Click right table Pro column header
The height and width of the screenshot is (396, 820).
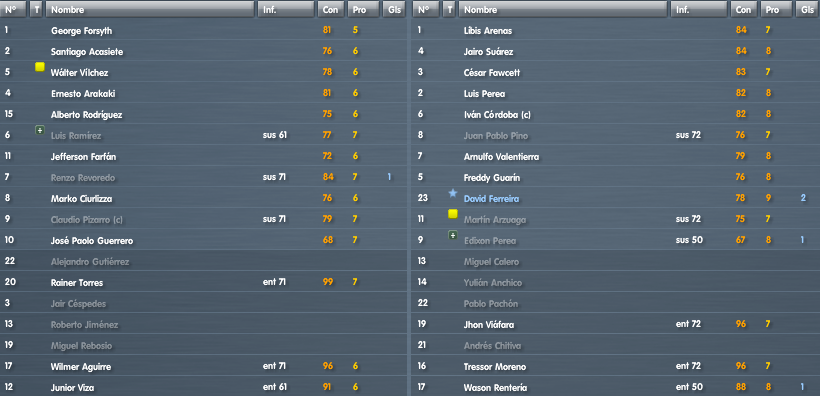pyautogui.click(x=776, y=9)
